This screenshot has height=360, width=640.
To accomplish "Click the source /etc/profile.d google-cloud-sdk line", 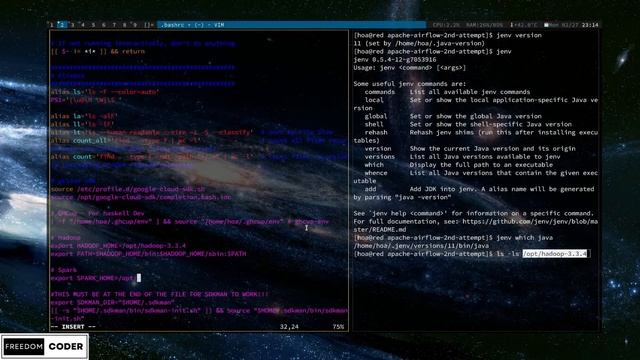I will (x=128, y=189).
